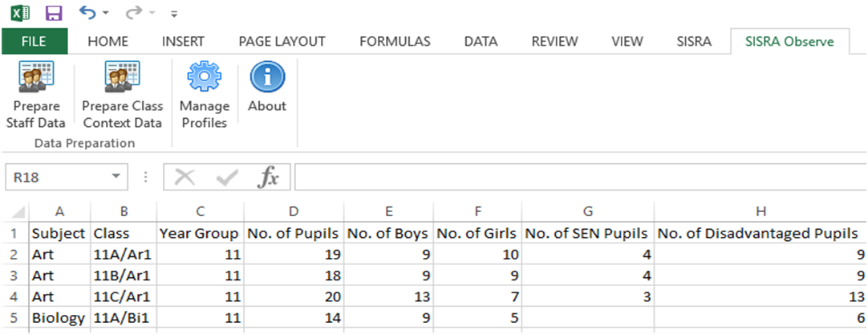Click the Prepare Class Context Data icon

coord(122,78)
